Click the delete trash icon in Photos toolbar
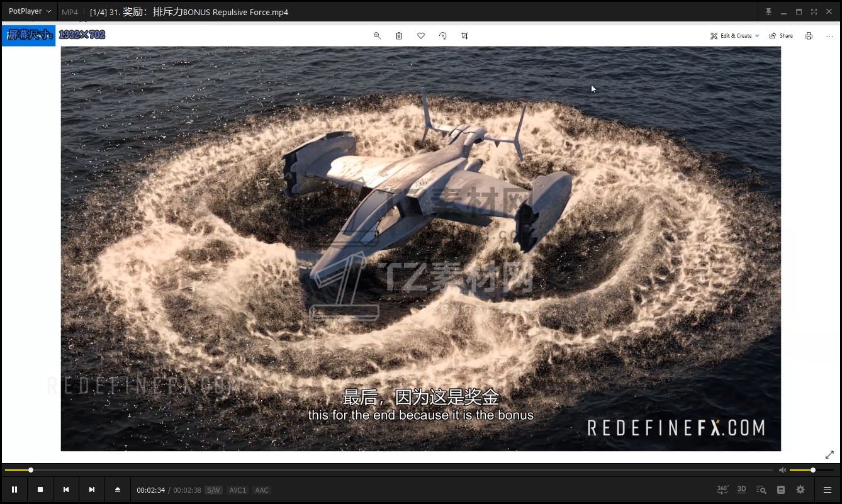The image size is (842, 504). (x=399, y=36)
